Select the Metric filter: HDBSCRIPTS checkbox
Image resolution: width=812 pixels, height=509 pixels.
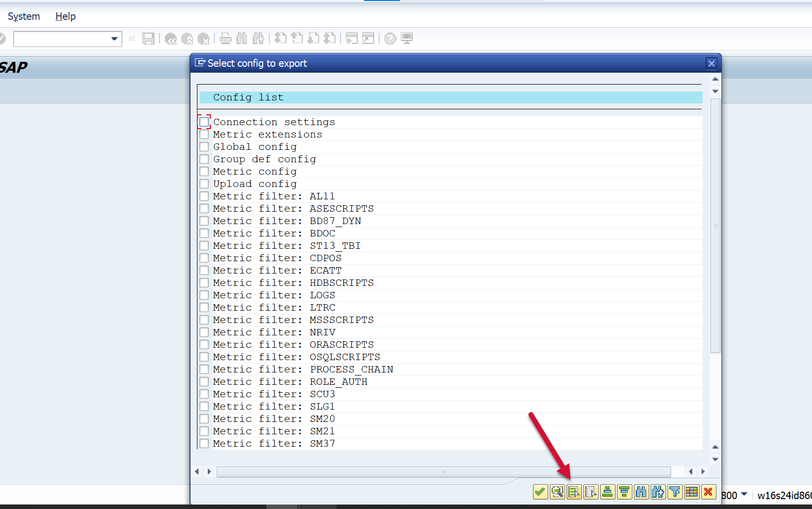[x=204, y=282]
